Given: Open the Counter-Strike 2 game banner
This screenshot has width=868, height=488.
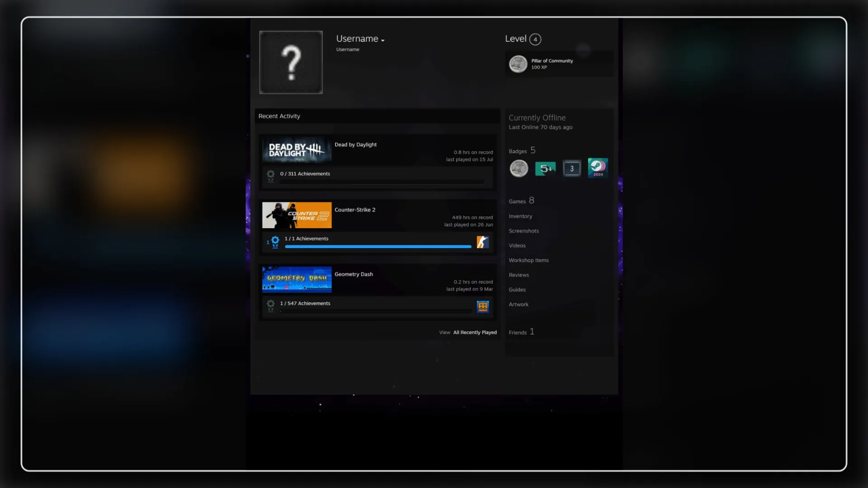Looking at the screenshot, I should [297, 215].
